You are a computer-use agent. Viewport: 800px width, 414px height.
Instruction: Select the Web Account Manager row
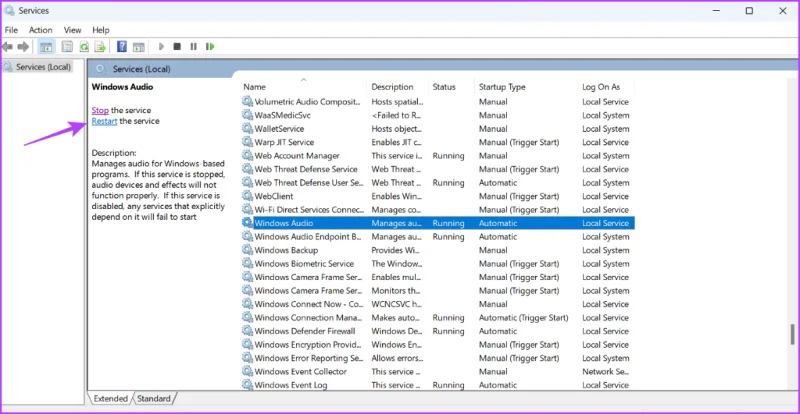(x=438, y=156)
